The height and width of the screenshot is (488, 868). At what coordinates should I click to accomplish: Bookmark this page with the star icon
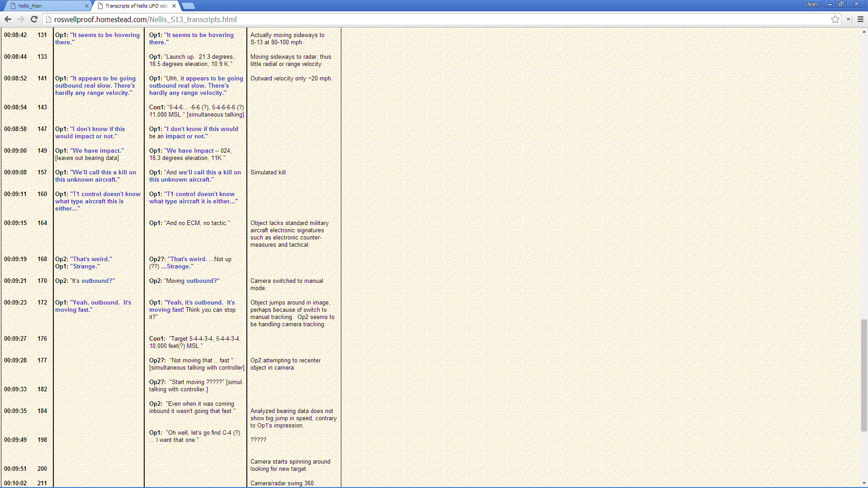pos(835,19)
